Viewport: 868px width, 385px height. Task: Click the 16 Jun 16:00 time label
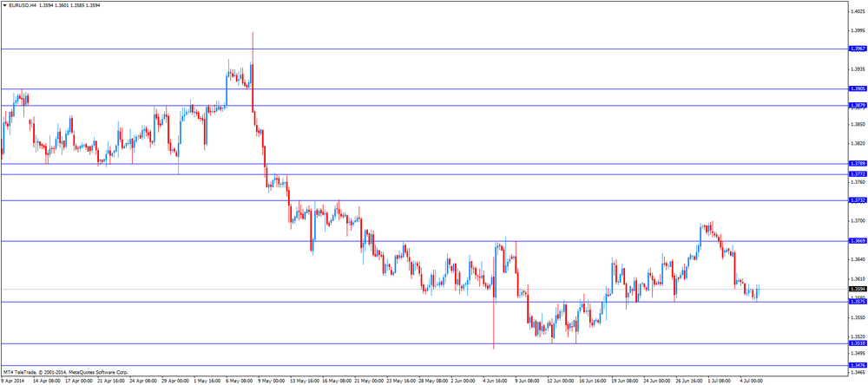click(x=593, y=381)
